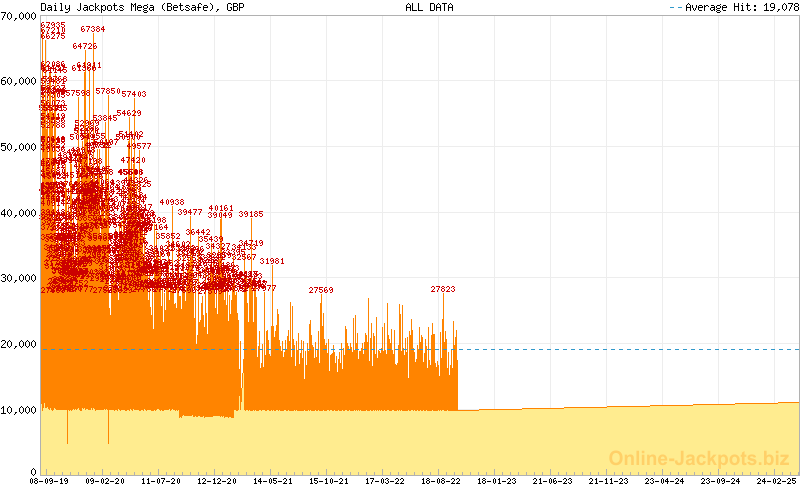Screen dimensions: 800x490
Task: Click the chart title 'Daily Jackpots Mega (Betsafe), GBP'
Action: coord(142,7)
